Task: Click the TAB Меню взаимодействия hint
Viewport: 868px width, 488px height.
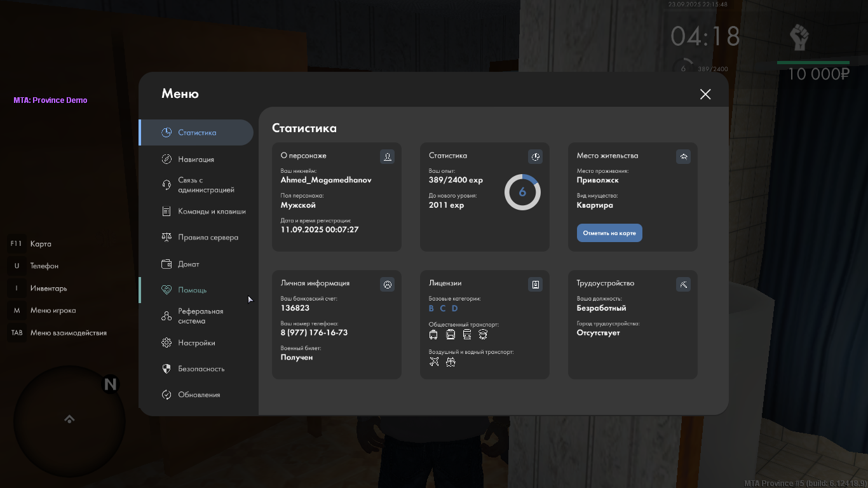Action: [x=57, y=332]
